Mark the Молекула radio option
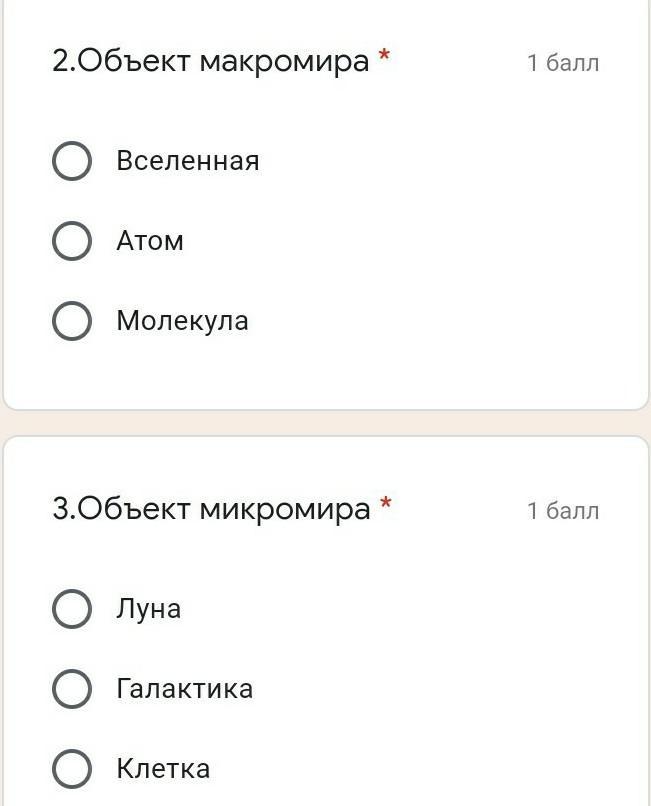 (72, 321)
